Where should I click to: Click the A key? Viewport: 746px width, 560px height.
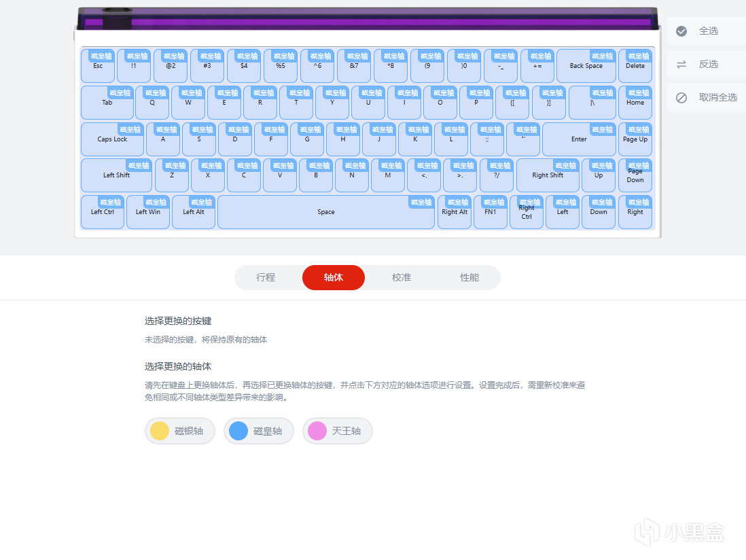click(163, 139)
